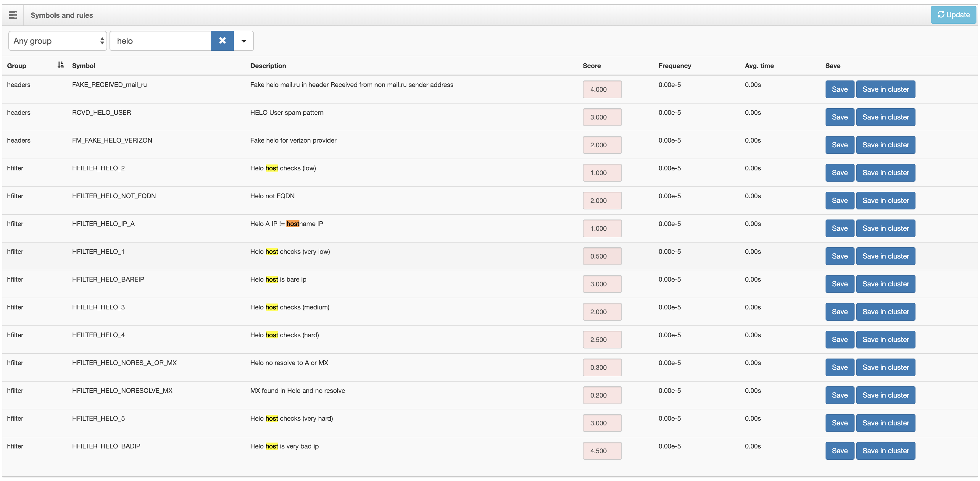Screen dimensions: 980x481
Task: Expand the search filter options caret
Action: point(244,41)
